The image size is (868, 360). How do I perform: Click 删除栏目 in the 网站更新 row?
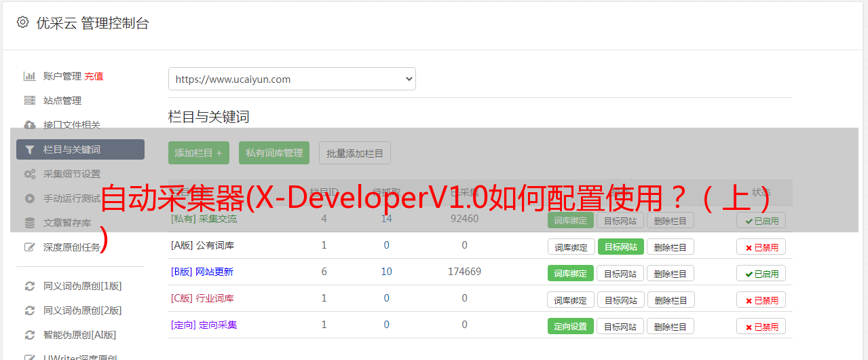coord(671,273)
